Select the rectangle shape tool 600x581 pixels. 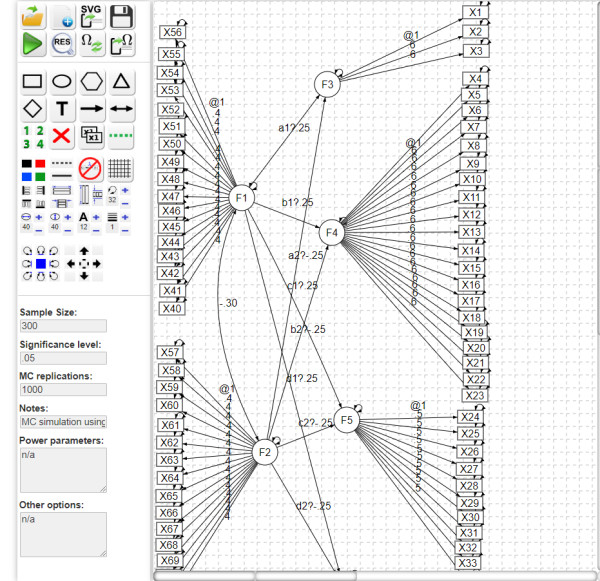point(33,81)
